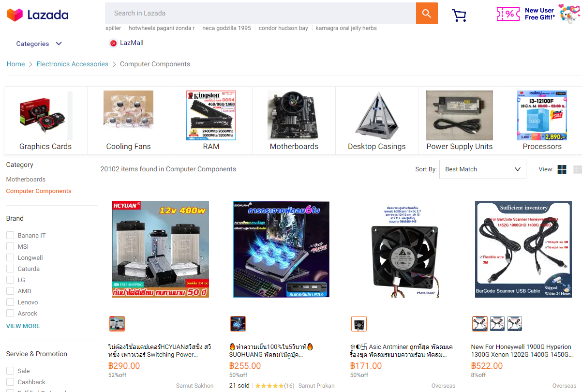582x392 pixels.
Task: Focus the Search in Lazada field
Action: point(260,14)
